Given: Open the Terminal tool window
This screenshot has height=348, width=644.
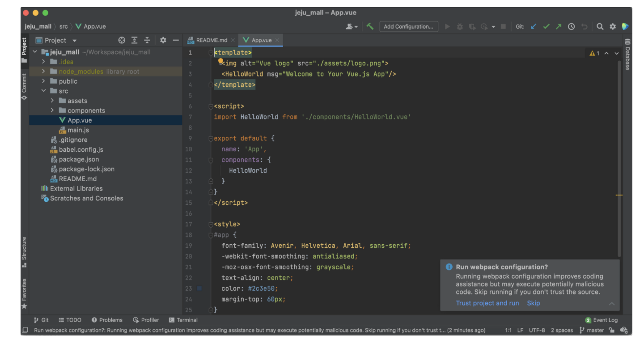Looking at the screenshot, I should pos(183,320).
